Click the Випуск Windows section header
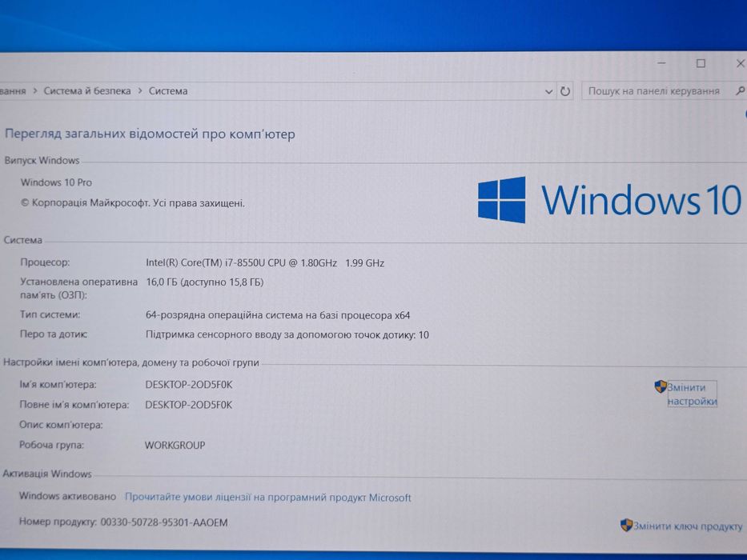Screen dimensions: 747x560 tap(42, 161)
